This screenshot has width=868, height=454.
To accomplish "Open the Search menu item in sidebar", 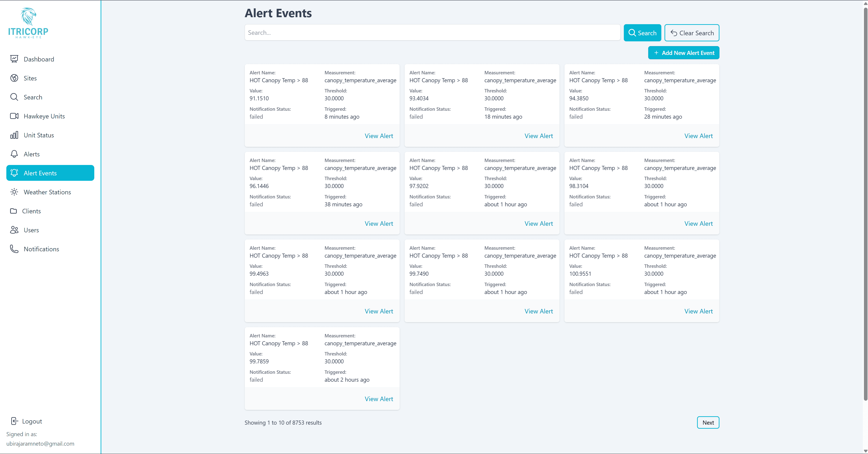I will [33, 97].
